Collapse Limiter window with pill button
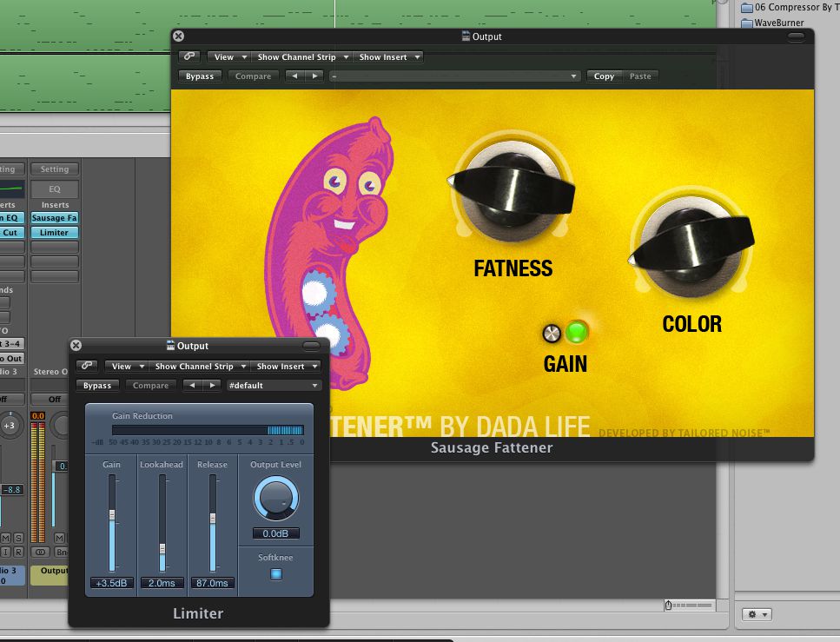840x642 pixels. coord(311,346)
